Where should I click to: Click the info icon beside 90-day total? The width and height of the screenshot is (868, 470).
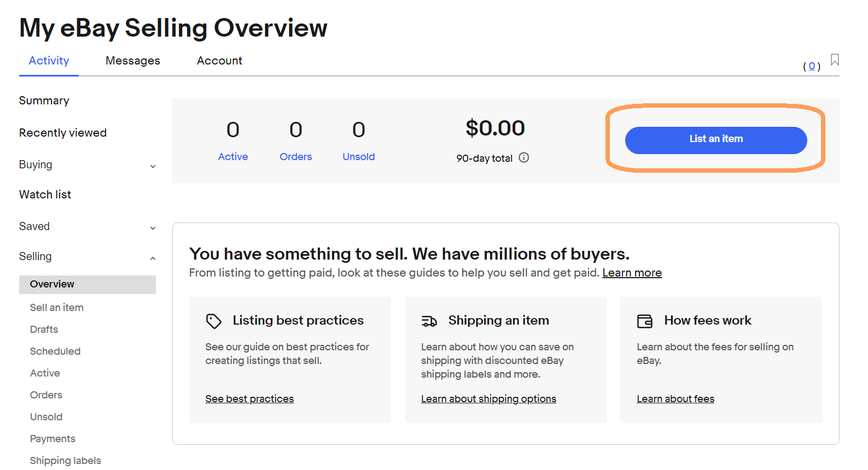524,158
